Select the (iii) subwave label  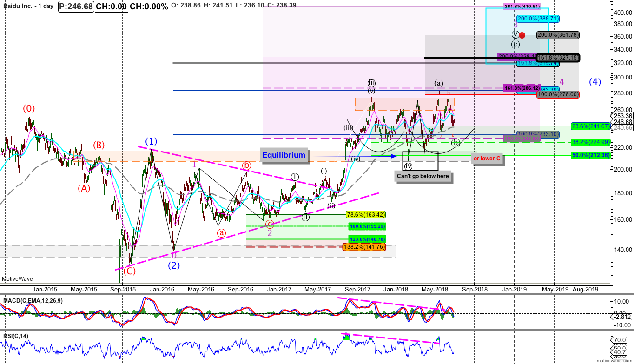[348, 128]
